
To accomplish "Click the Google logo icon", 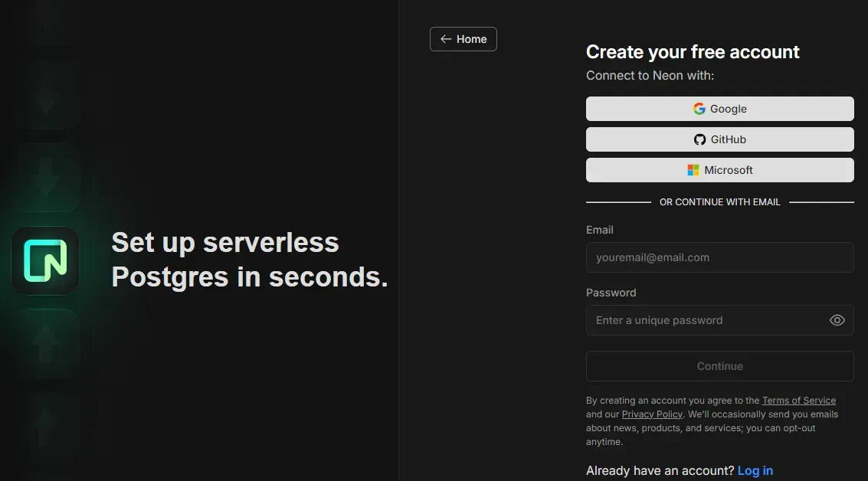I will tap(699, 109).
